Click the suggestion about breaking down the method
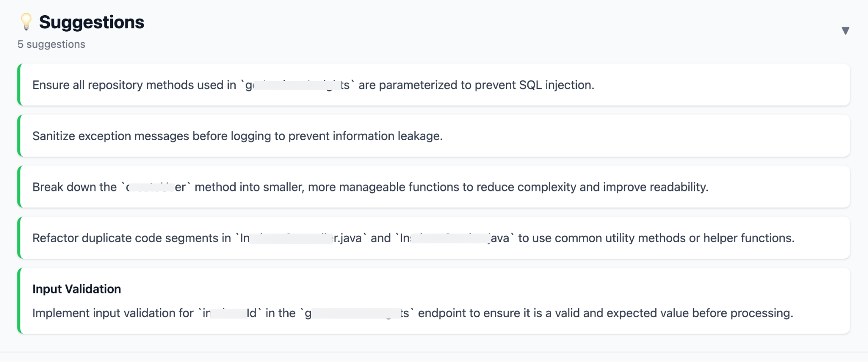The height and width of the screenshot is (362, 868). [x=434, y=187]
